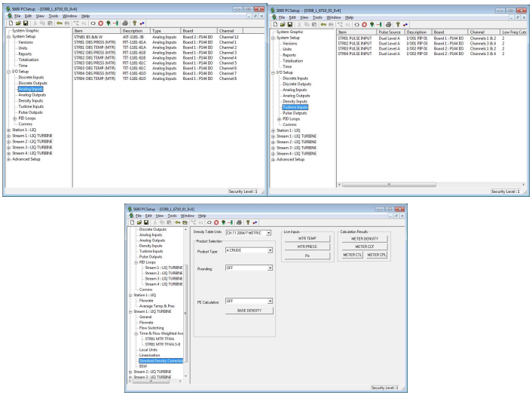The image size is (532, 395).
Task: Click Print icon in Density Correction window toolbar
Action: 239,222
